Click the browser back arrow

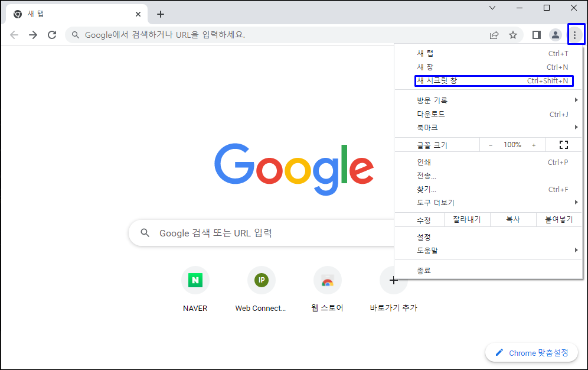click(14, 35)
